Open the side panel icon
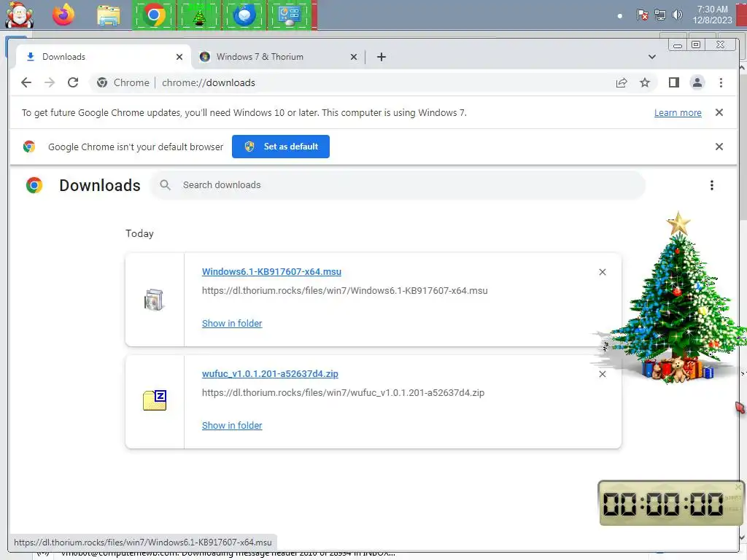Image resolution: width=747 pixels, height=560 pixels. click(x=673, y=82)
